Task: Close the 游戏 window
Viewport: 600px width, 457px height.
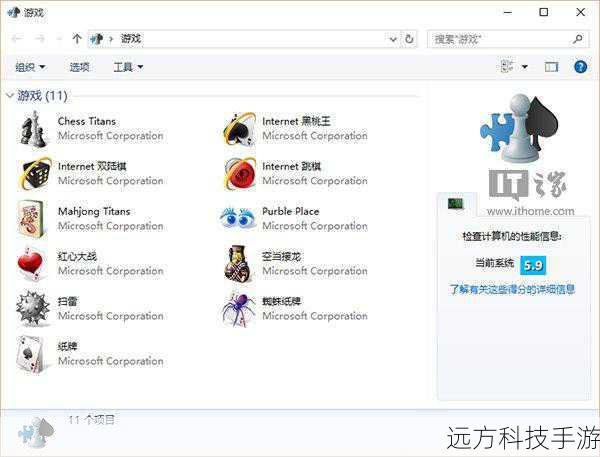Action: point(580,12)
